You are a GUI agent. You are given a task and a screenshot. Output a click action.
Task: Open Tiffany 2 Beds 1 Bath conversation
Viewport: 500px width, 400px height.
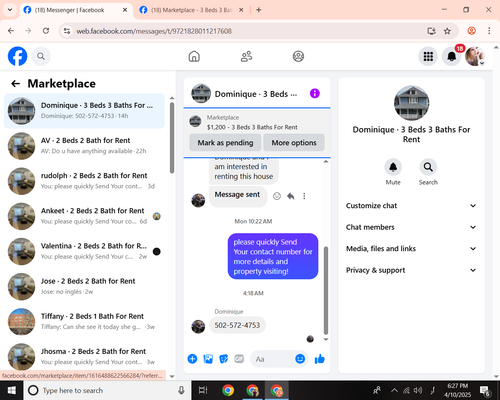[x=84, y=322]
